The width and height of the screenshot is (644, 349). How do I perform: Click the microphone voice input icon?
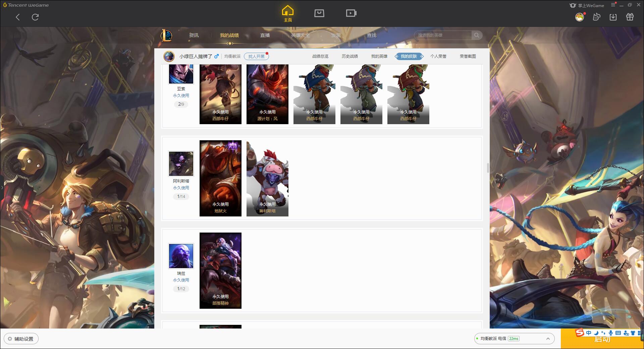[611, 333]
